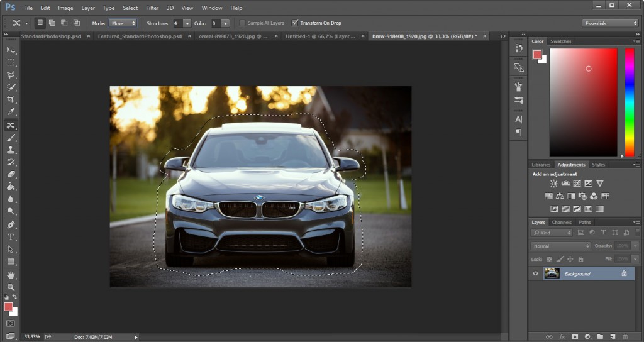The width and height of the screenshot is (644, 342).
Task: Click the trash icon to delete layer
Action: (626, 337)
